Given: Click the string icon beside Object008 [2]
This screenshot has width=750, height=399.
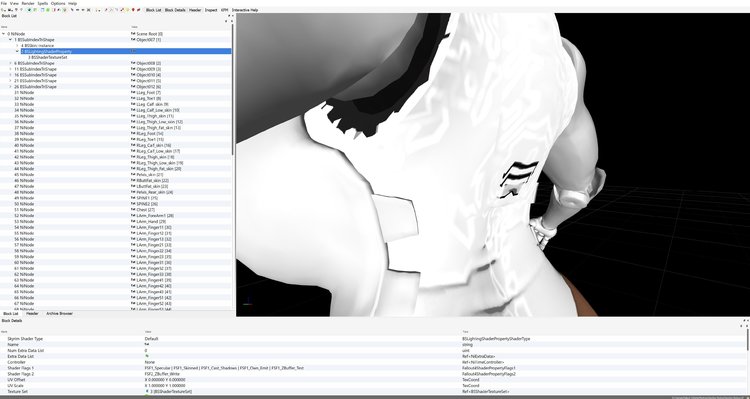Looking at the screenshot, I should coord(133,63).
